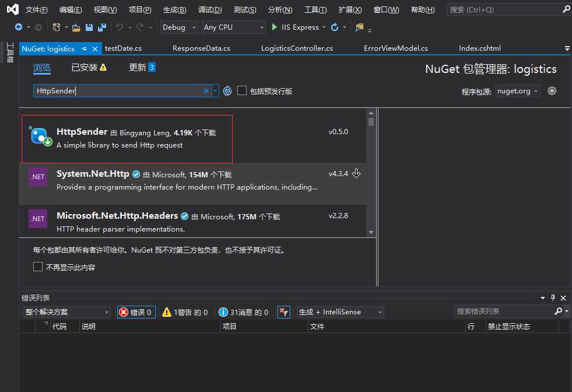The width and height of the screenshot is (572, 392).
Task: Sort error list by 文件 column
Action: tap(387, 326)
